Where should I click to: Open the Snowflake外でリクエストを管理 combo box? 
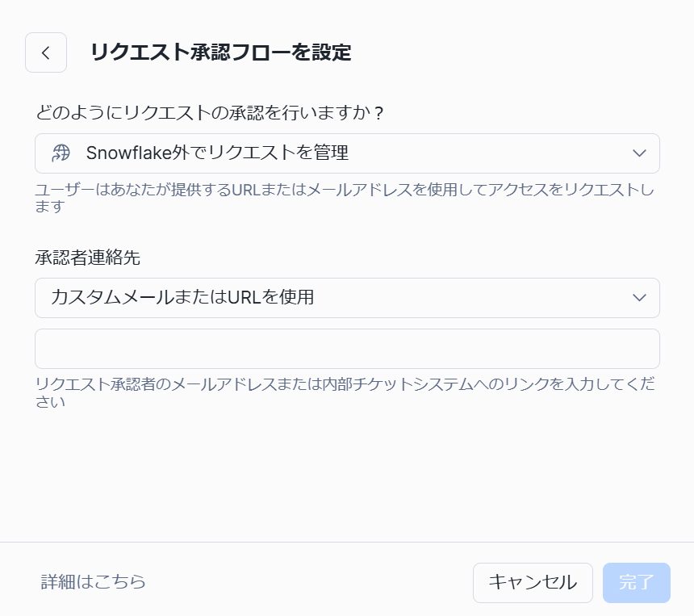click(347, 153)
